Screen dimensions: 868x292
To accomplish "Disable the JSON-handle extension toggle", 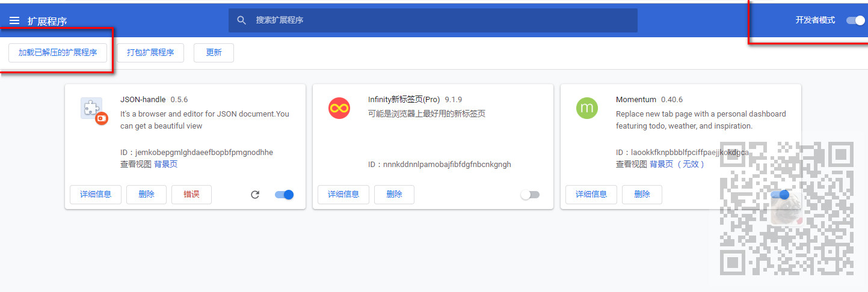I will pos(284,195).
